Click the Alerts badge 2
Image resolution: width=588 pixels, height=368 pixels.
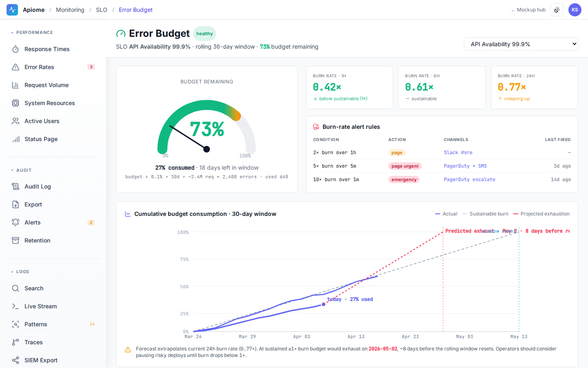[91, 222]
